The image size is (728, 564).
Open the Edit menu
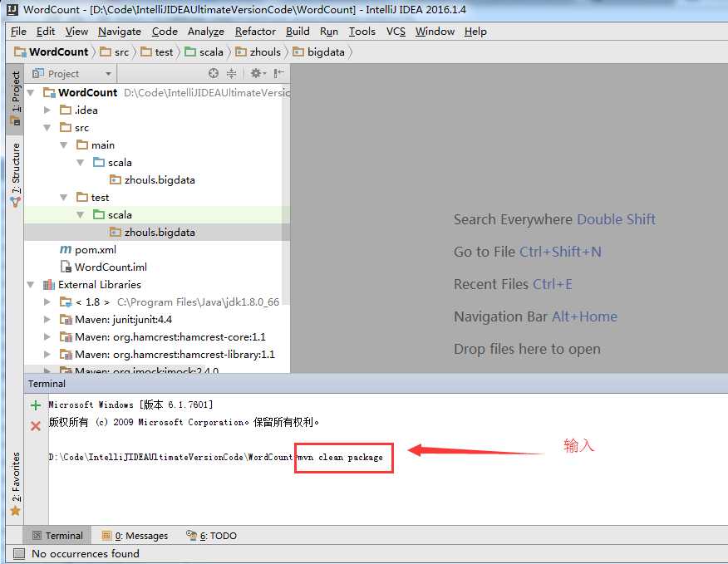point(46,31)
